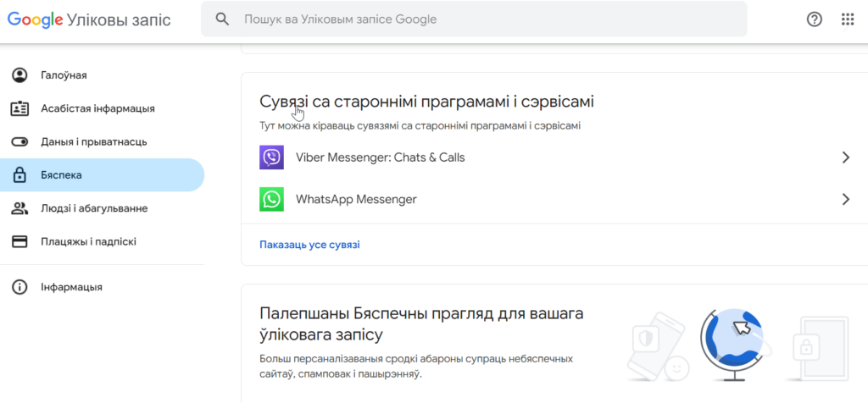Screen dimensions: 868x403
Task: Click the search magnifier icon
Action: coord(222,19)
